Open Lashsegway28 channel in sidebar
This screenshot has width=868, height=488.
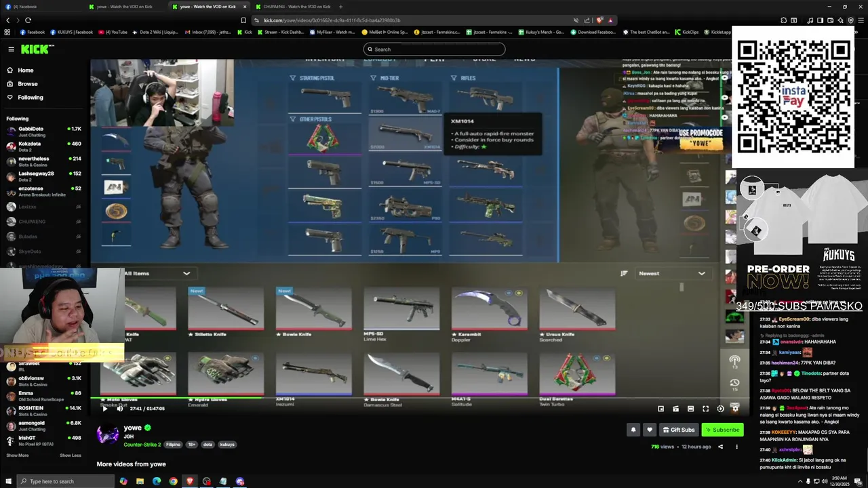tap(44, 176)
